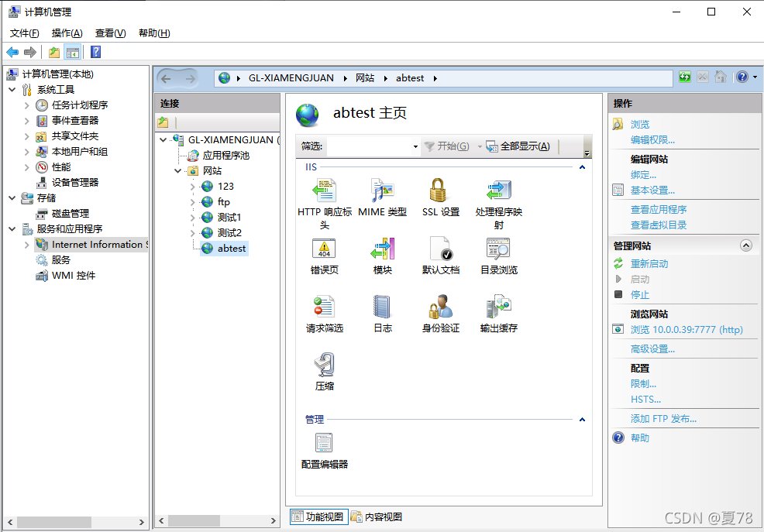Image resolution: width=764 pixels, height=532 pixels.
Task: Select the 处理程序映射 icon
Action: coord(498,192)
